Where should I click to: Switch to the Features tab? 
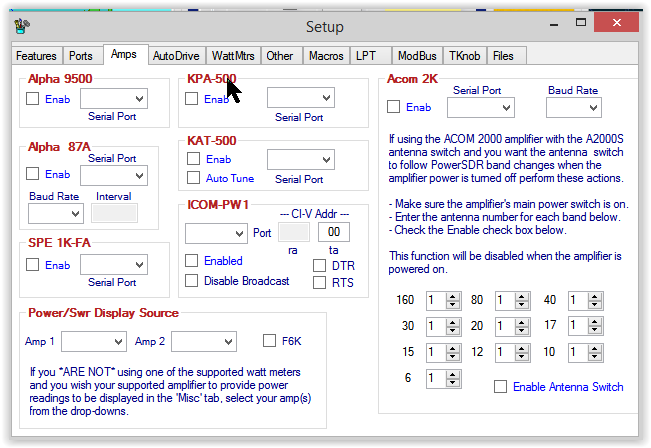[37, 56]
